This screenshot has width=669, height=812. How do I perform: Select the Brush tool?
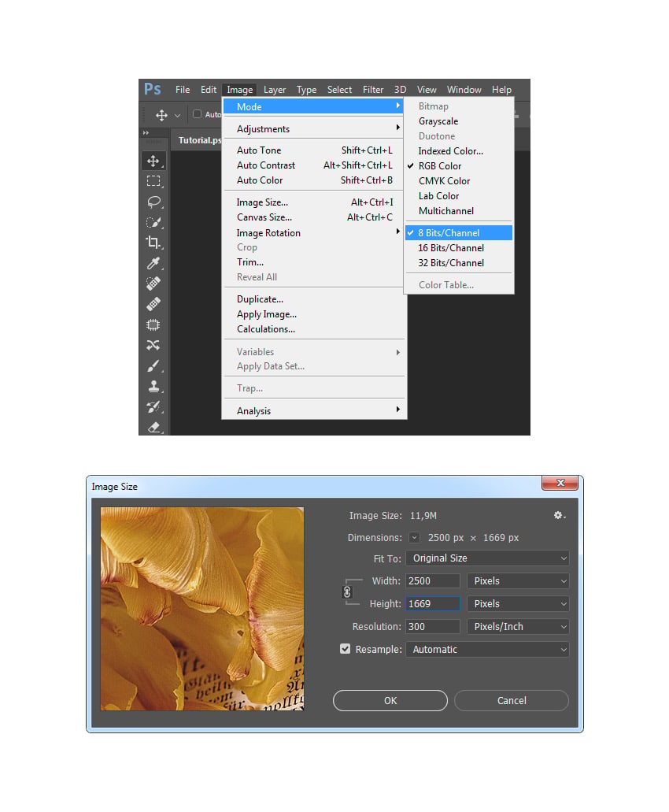click(x=153, y=365)
